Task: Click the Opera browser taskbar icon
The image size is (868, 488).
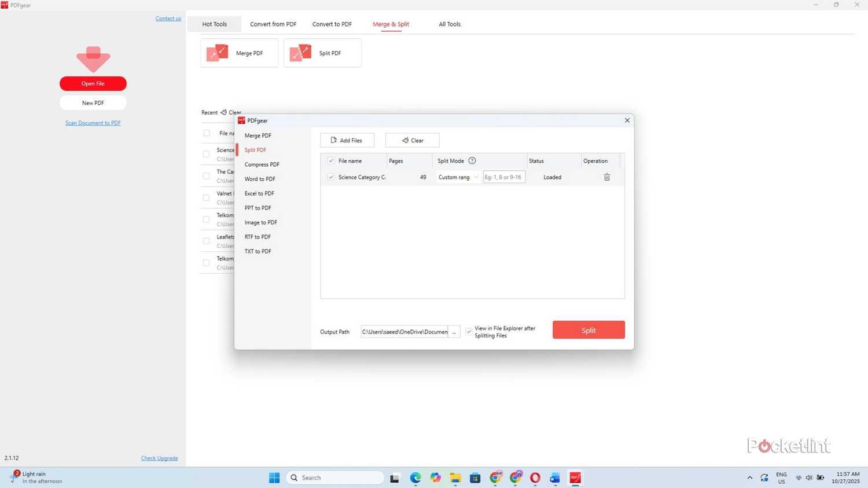Action: [535, 478]
